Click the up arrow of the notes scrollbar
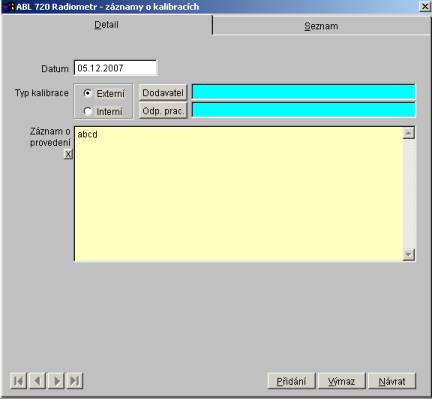This screenshot has width=432, height=399. click(x=408, y=133)
